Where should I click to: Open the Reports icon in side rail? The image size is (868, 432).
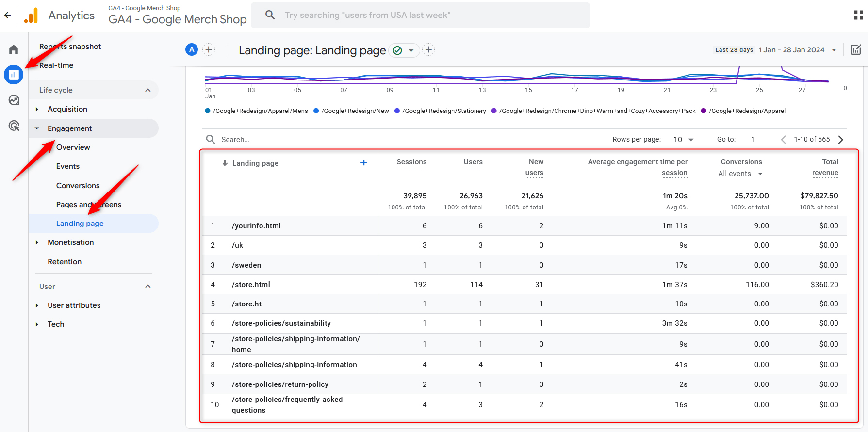tap(14, 75)
